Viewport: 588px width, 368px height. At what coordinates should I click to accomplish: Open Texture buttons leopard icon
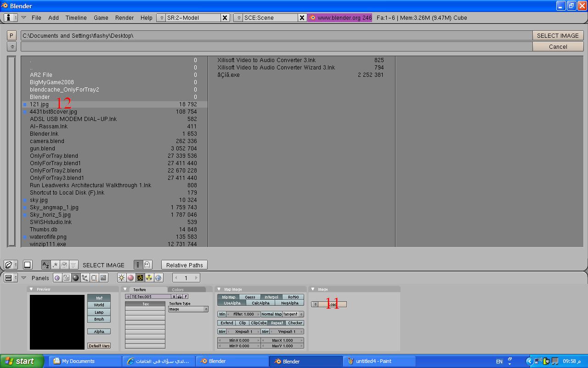[x=140, y=278]
